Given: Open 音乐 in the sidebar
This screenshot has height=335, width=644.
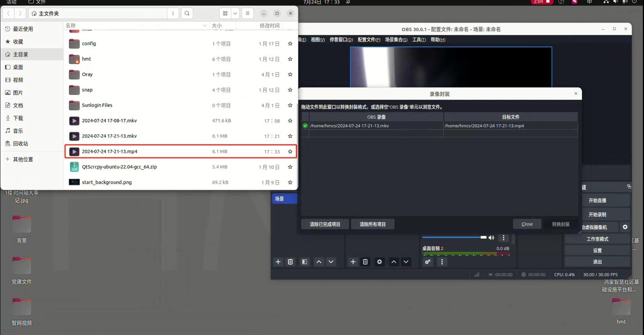Looking at the screenshot, I should click(32, 131).
